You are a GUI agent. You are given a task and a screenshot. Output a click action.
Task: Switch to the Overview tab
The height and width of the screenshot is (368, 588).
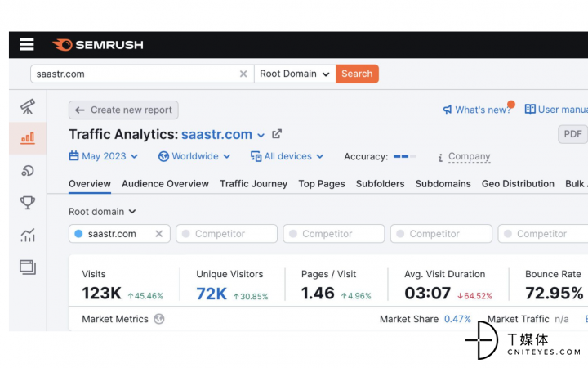click(90, 184)
